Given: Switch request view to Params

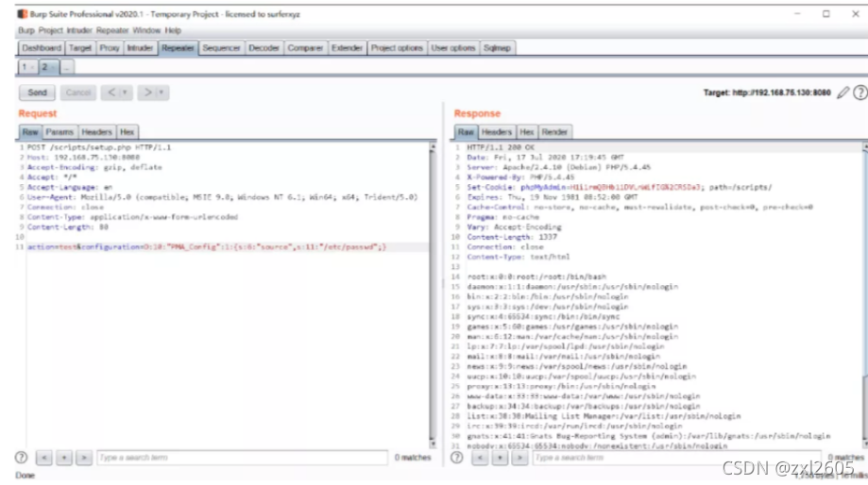Looking at the screenshot, I should (60, 132).
